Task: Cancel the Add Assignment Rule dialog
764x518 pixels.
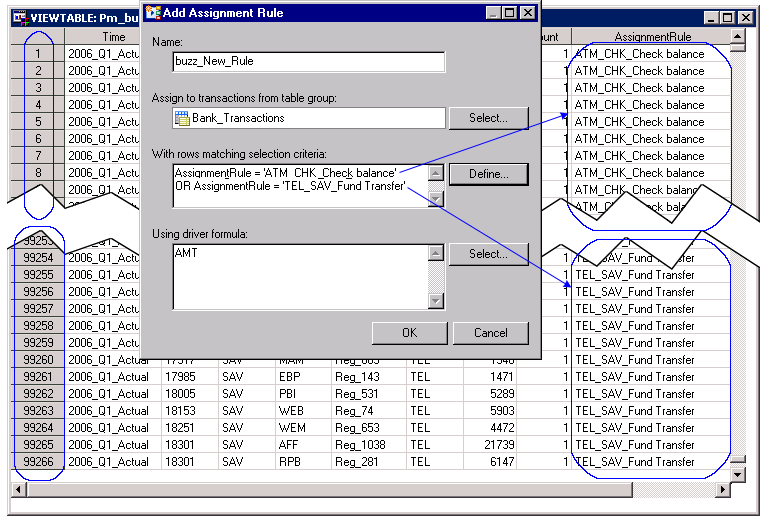Action: click(x=490, y=333)
